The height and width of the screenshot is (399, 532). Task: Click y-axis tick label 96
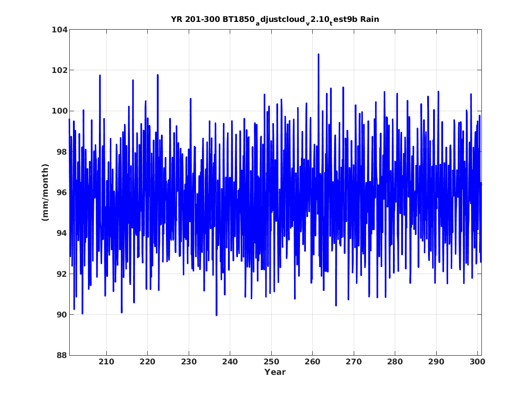pos(62,192)
